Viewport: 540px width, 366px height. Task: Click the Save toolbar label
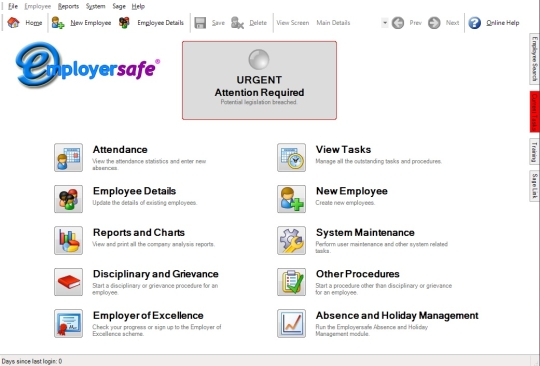(x=218, y=23)
